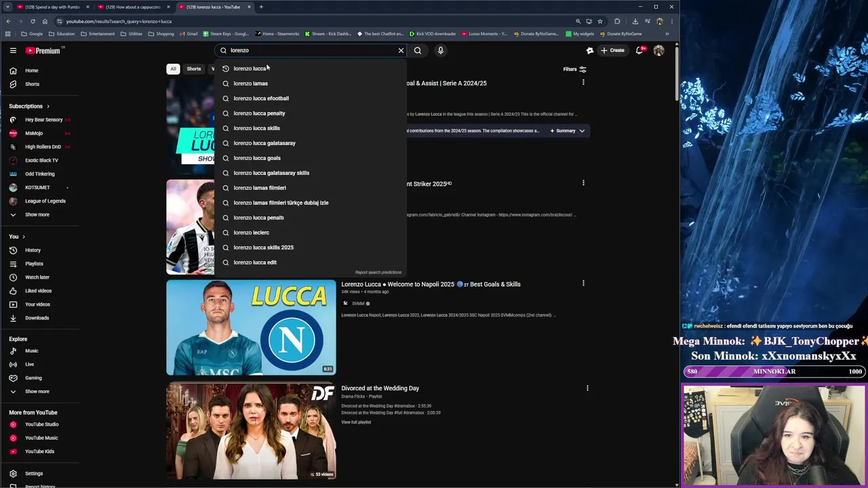Open more options for Welcome to Napoli video

pyautogui.click(x=583, y=283)
